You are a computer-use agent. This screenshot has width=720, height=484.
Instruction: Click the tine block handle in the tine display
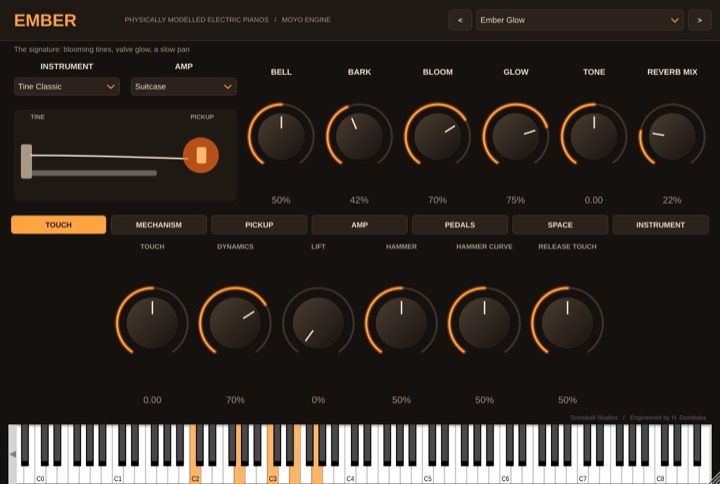pos(27,161)
